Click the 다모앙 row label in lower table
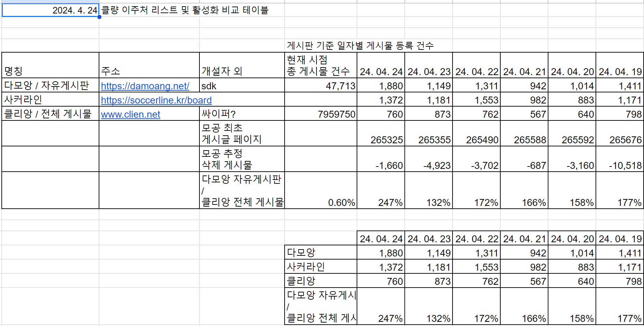Viewport: 644px width, 326px height. coord(321,252)
